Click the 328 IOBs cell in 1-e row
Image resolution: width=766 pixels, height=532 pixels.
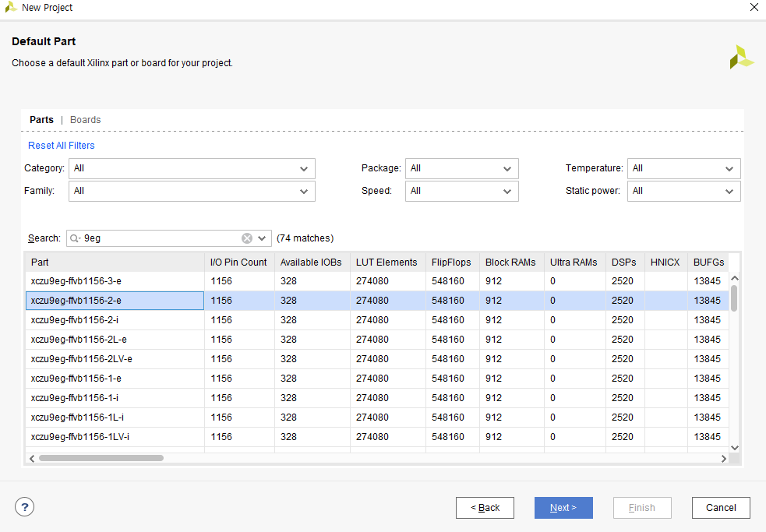point(312,379)
